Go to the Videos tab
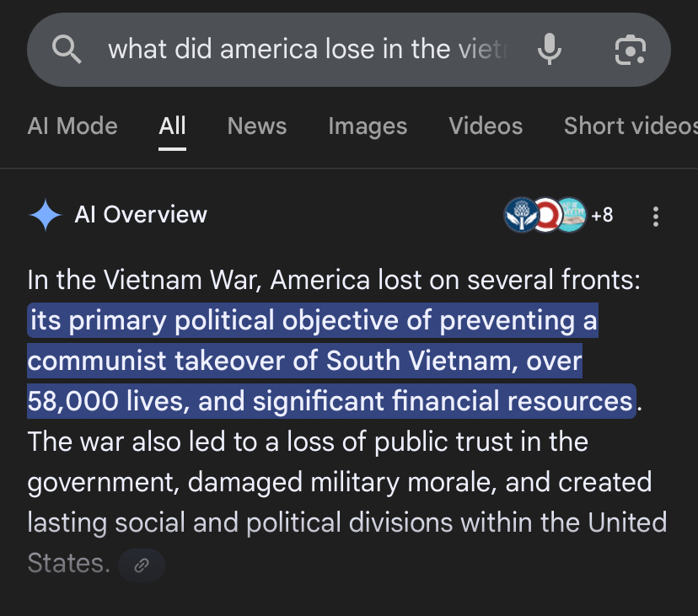The image size is (698, 616). click(x=486, y=126)
